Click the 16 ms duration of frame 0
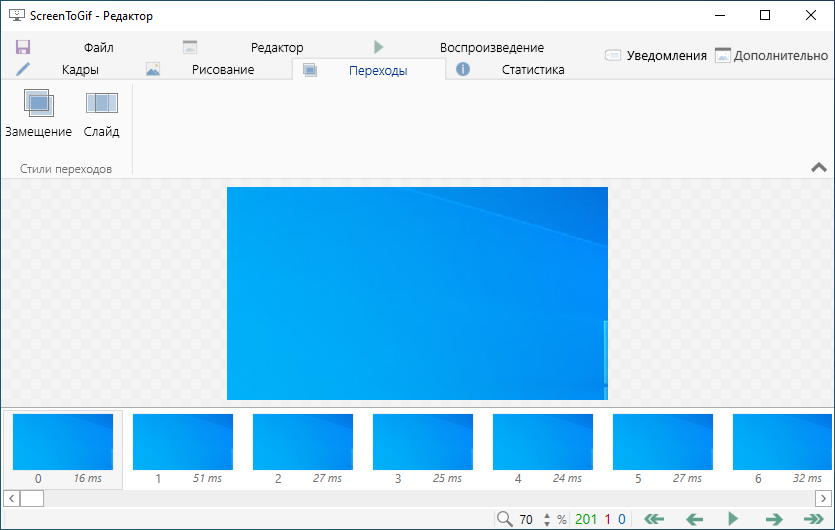The width and height of the screenshot is (835, 530). click(87, 478)
